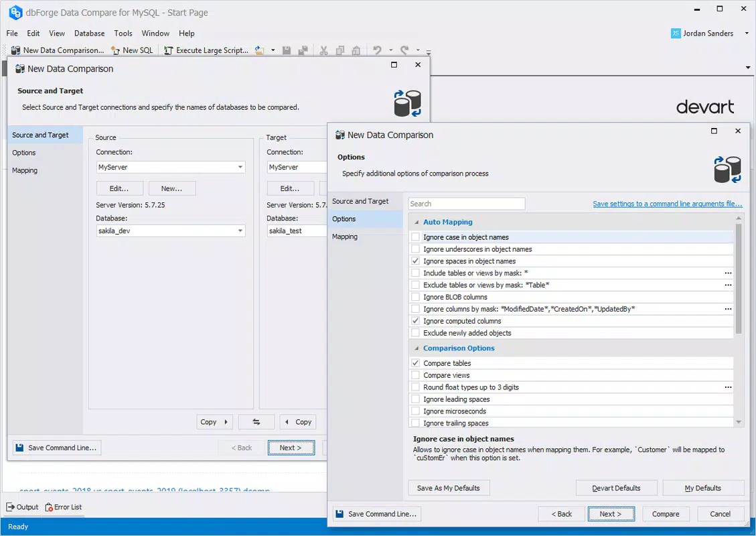Click Next in the back Source and Target window
This screenshot has width=756, height=536.
[x=291, y=448]
